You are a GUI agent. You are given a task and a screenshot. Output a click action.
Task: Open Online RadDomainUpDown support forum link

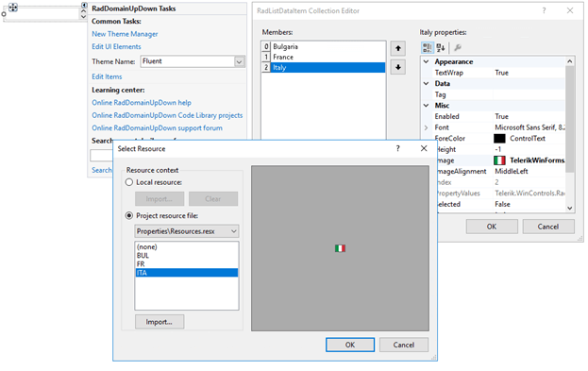tap(157, 128)
